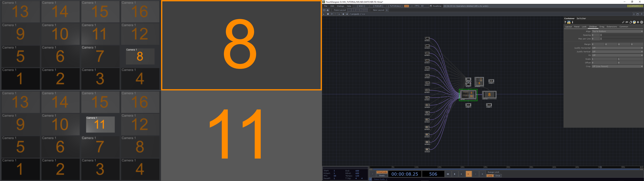The image size is (644, 181).
Task: Select the four-pane grid layout icon
Action: (366, 10)
